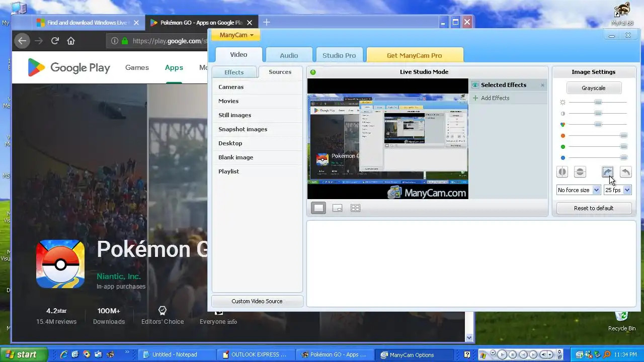Image resolution: width=644 pixels, height=362 pixels.
Task: Select Snapshot images source
Action: point(257,129)
